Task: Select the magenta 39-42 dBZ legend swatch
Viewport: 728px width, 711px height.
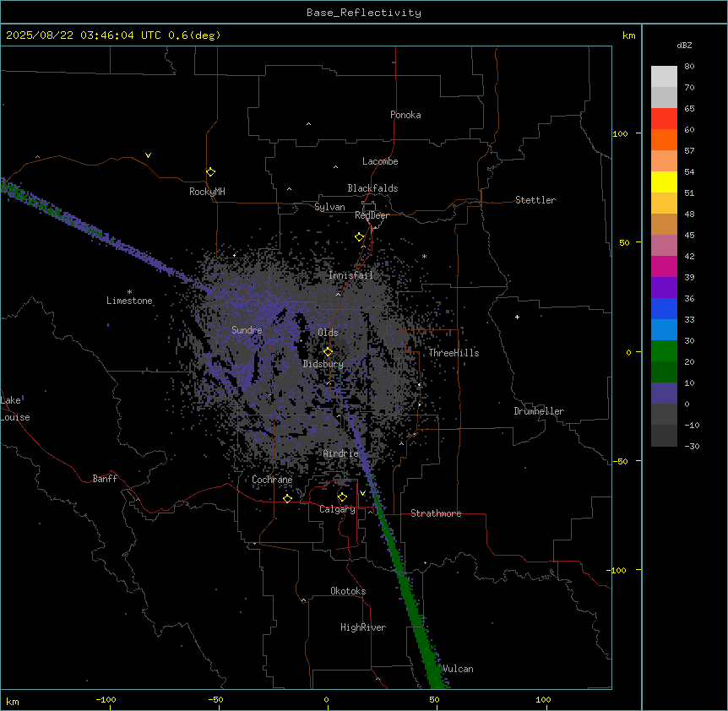Action: tap(664, 266)
